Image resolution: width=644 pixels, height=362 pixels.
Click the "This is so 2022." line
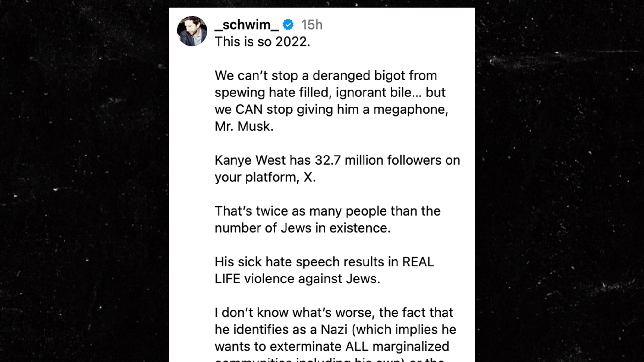tap(262, 42)
